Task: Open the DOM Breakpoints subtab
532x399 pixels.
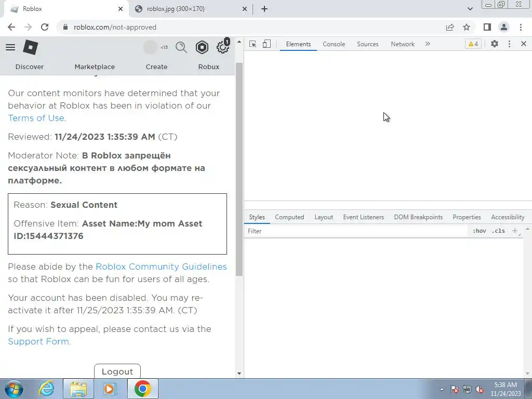Action: (418, 217)
